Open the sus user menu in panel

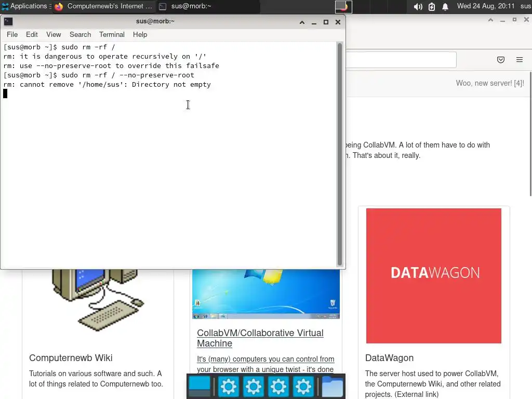pos(526,6)
